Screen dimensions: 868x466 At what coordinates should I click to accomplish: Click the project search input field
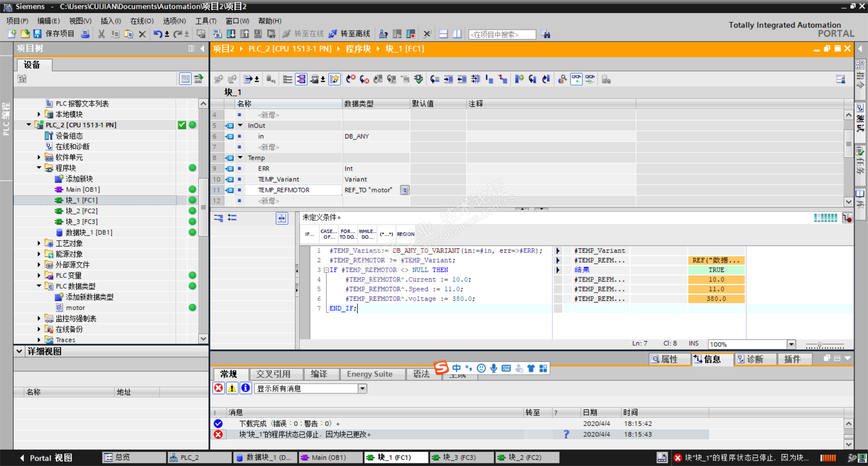tap(502, 34)
